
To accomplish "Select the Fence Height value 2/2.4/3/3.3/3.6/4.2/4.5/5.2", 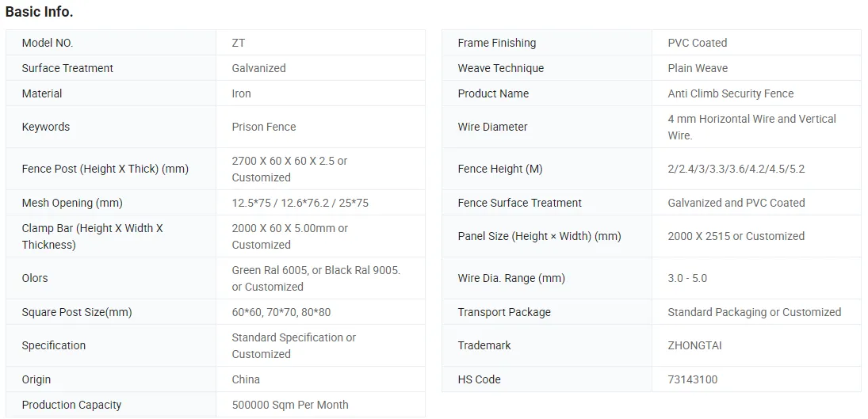I will point(736,169).
